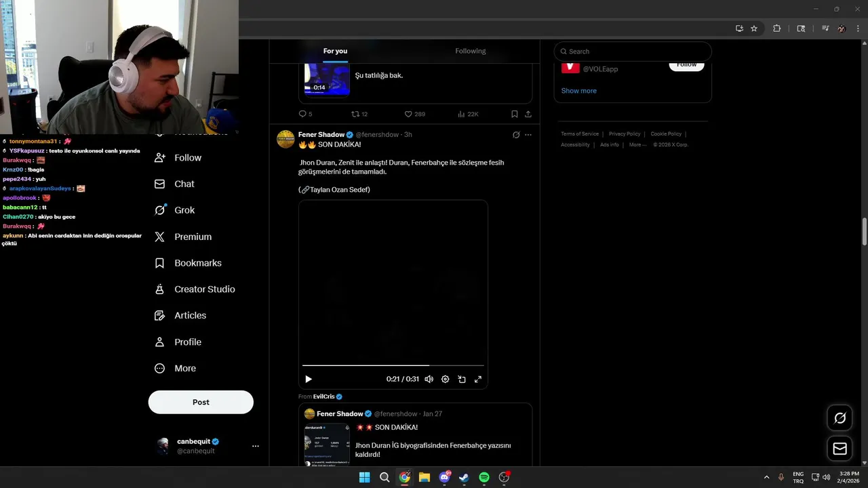Image resolution: width=868 pixels, height=488 pixels.
Task: View analytics showing 22K views
Action: (x=468, y=114)
